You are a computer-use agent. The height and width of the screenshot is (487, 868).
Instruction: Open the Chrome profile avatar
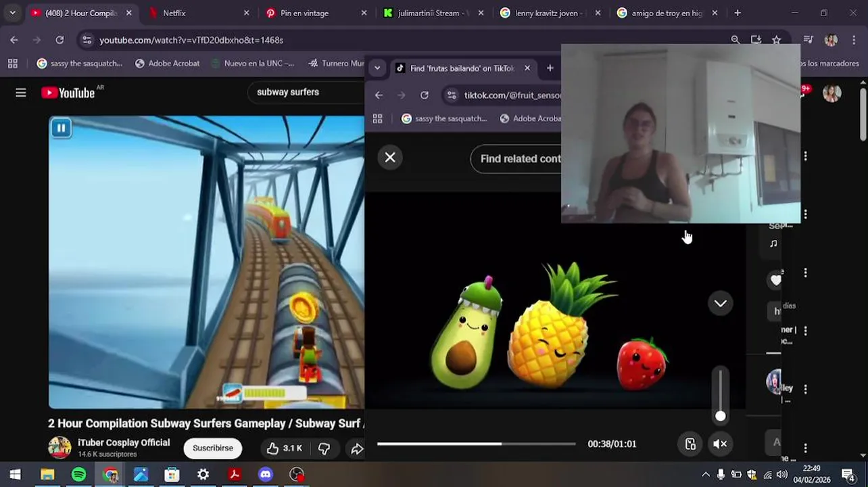click(x=831, y=40)
